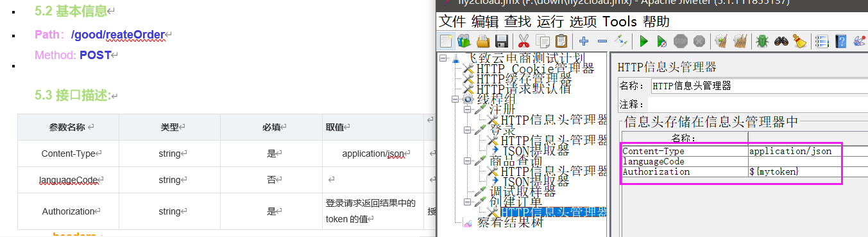
Task: Open the 编辑 menu
Action: coord(485,21)
